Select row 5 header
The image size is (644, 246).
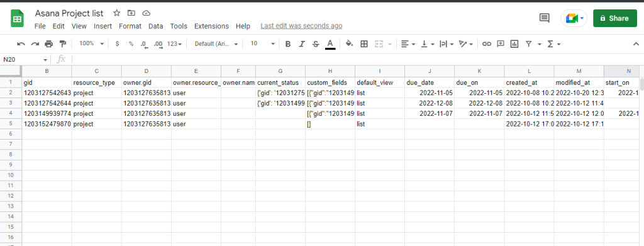pos(11,123)
